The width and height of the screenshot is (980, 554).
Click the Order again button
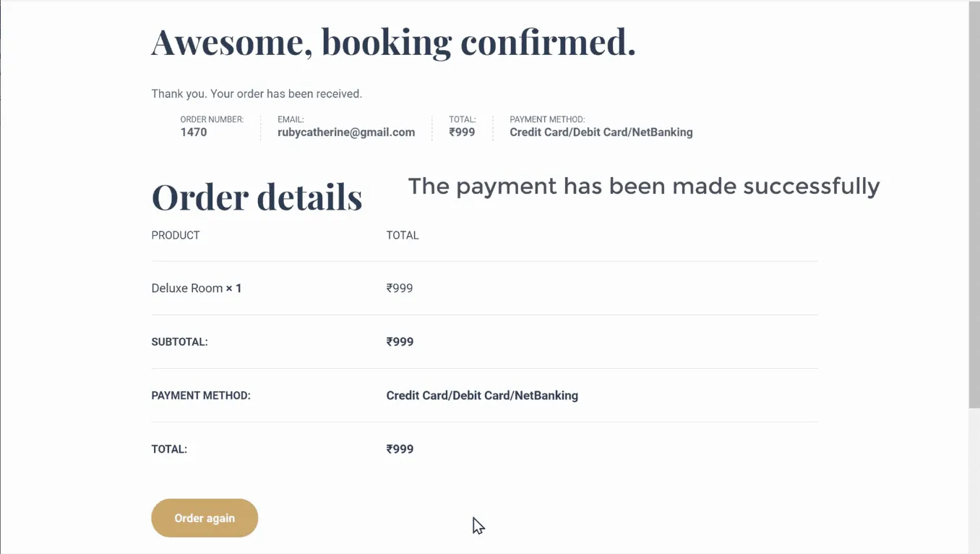coord(205,518)
